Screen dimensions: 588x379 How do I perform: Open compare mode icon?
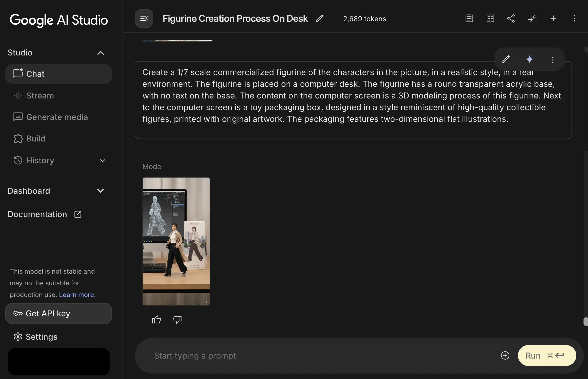pyautogui.click(x=490, y=19)
